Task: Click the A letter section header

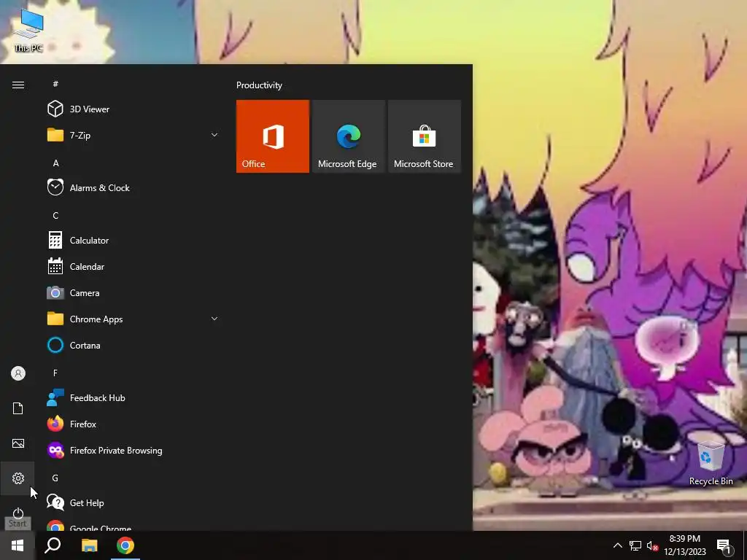Action: (55, 163)
